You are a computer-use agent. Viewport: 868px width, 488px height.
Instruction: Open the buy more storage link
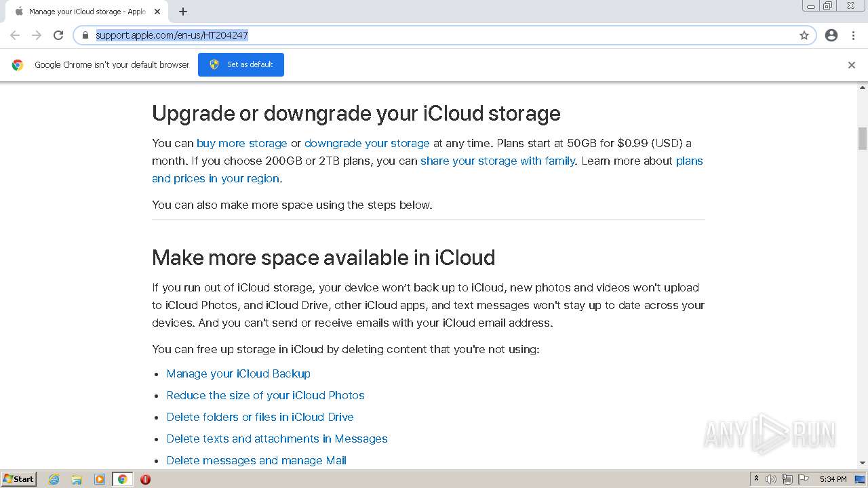(242, 143)
